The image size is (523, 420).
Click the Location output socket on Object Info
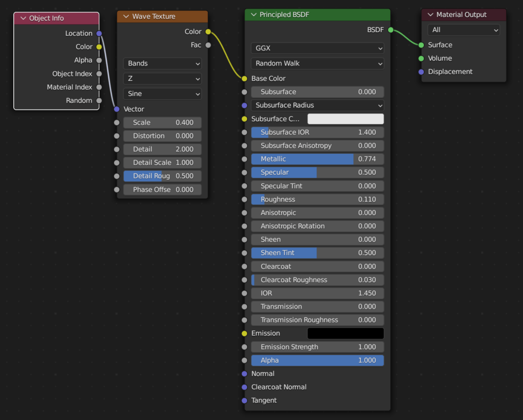pyautogui.click(x=99, y=33)
